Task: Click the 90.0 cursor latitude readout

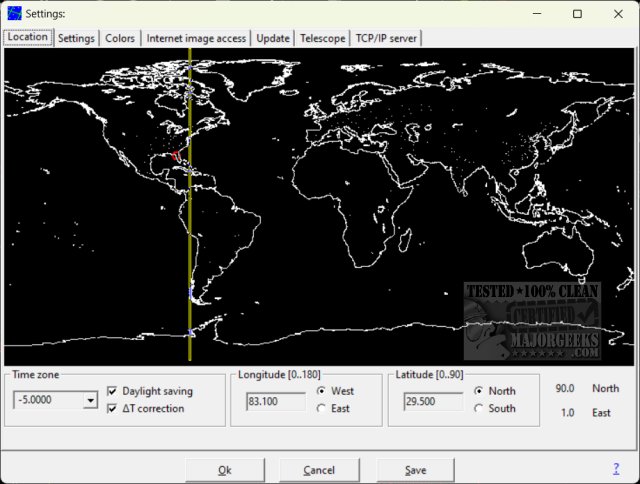Action: (564, 389)
